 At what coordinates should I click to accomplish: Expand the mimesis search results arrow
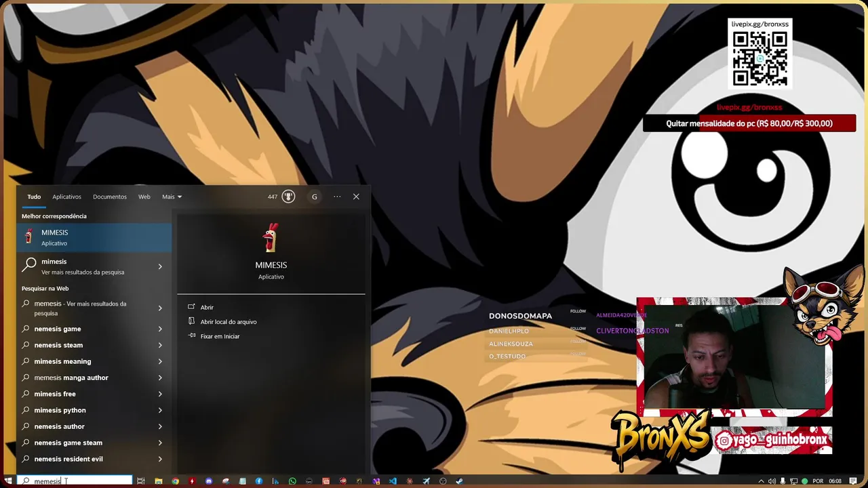(160, 266)
